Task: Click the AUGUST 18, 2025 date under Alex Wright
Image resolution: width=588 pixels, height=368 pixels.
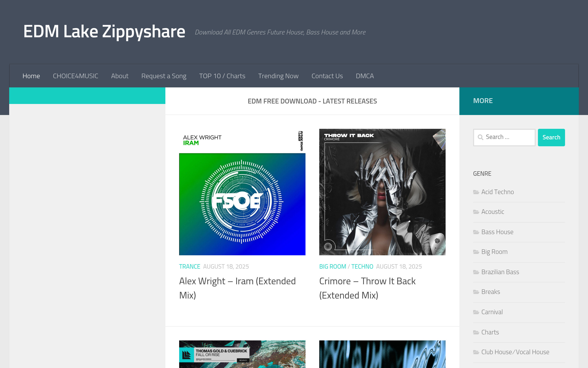Action: point(226,267)
